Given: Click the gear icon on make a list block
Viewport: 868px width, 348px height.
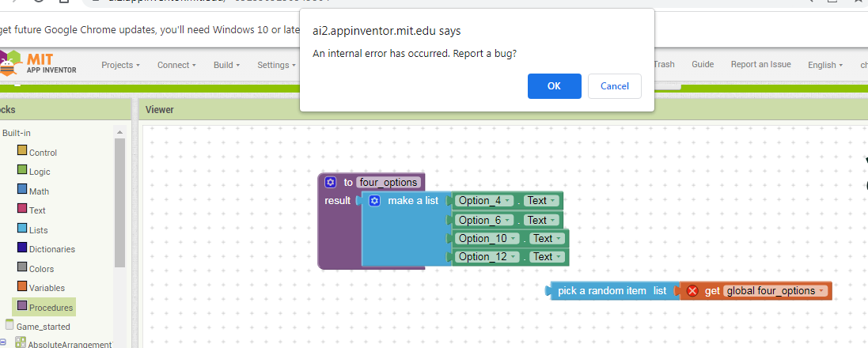Looking at the screenshot, I should tap(375, 201).
